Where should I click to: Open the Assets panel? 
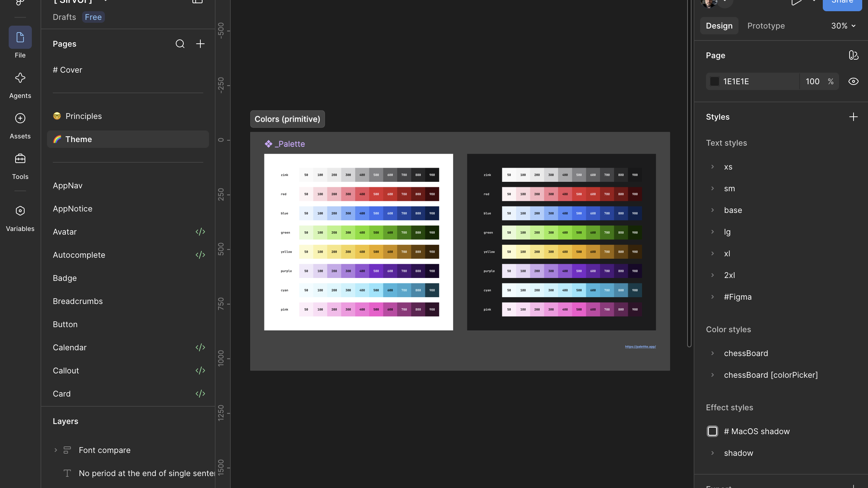[20, 126]
